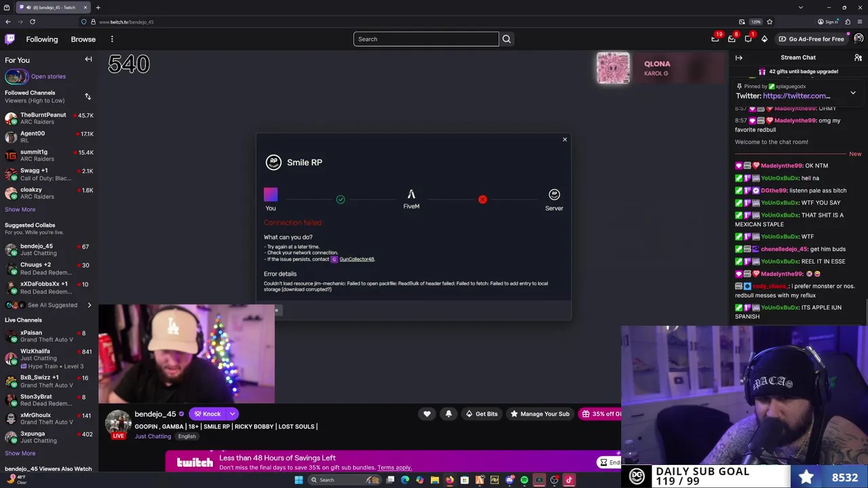Click the gifts badge upgrade icon
Viewport: 868px width, 488px height.
click(x=762, y=71)
